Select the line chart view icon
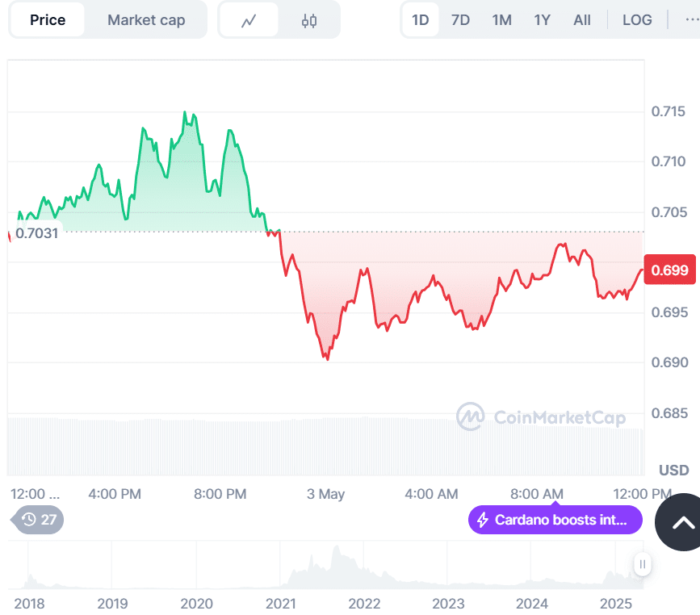Screen dimensions: 700x615 (249, 20)
